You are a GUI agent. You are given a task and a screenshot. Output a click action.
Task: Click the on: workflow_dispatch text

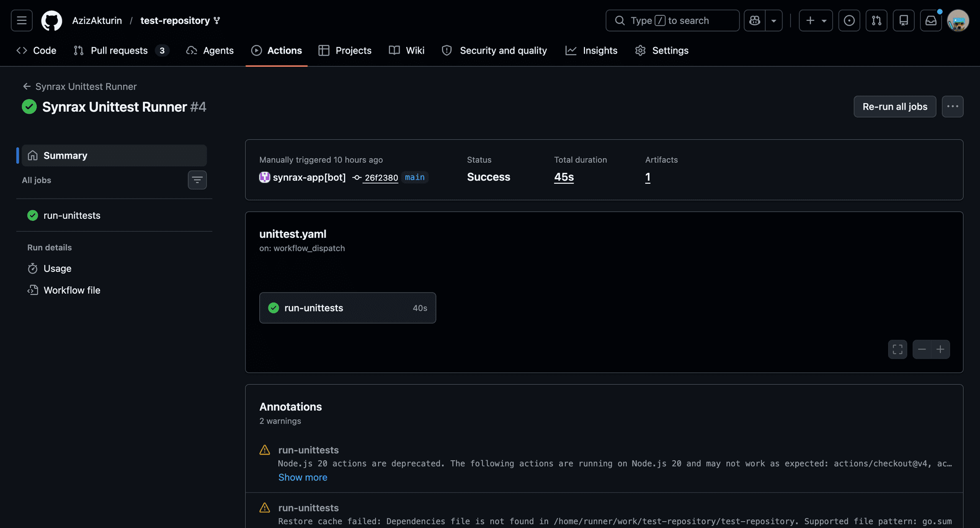302,248
